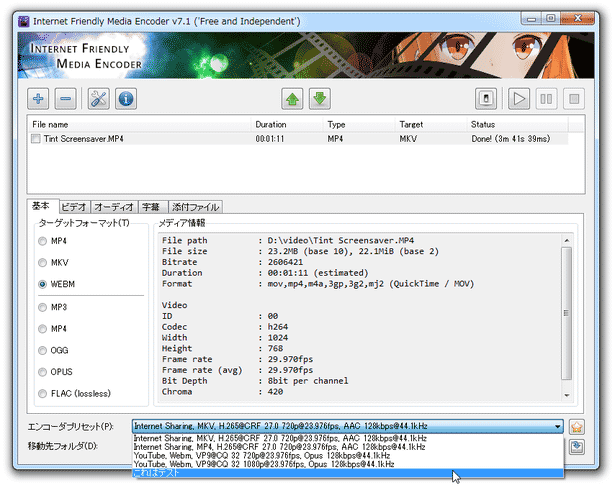Click the MKV target cell
The image size is (615, 488).
(x=408, y=139)
